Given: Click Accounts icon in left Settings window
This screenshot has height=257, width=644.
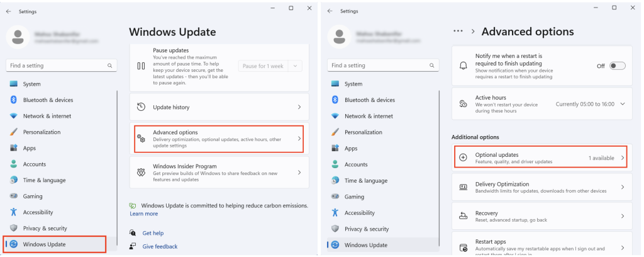Looking at the screenshot, I should click(14, 164).
